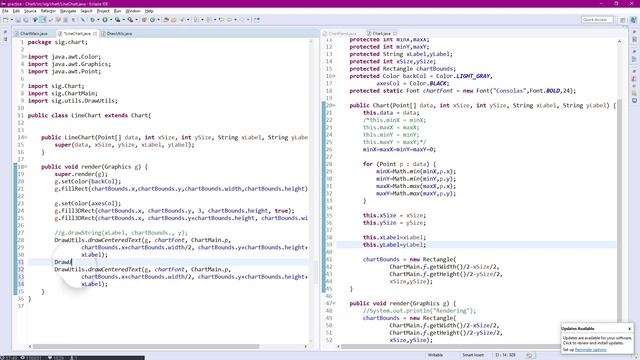Click the External Tools run icon
640x360 pixels.
coord(130,20)
